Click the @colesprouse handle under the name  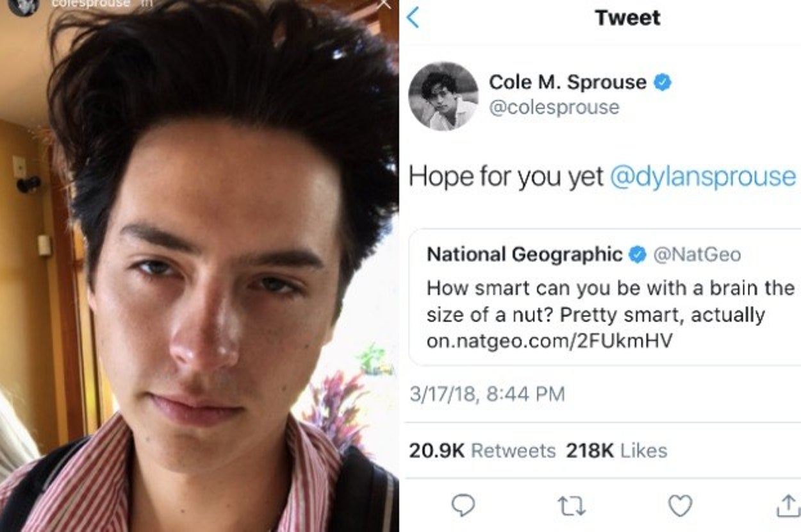[554, 107]
